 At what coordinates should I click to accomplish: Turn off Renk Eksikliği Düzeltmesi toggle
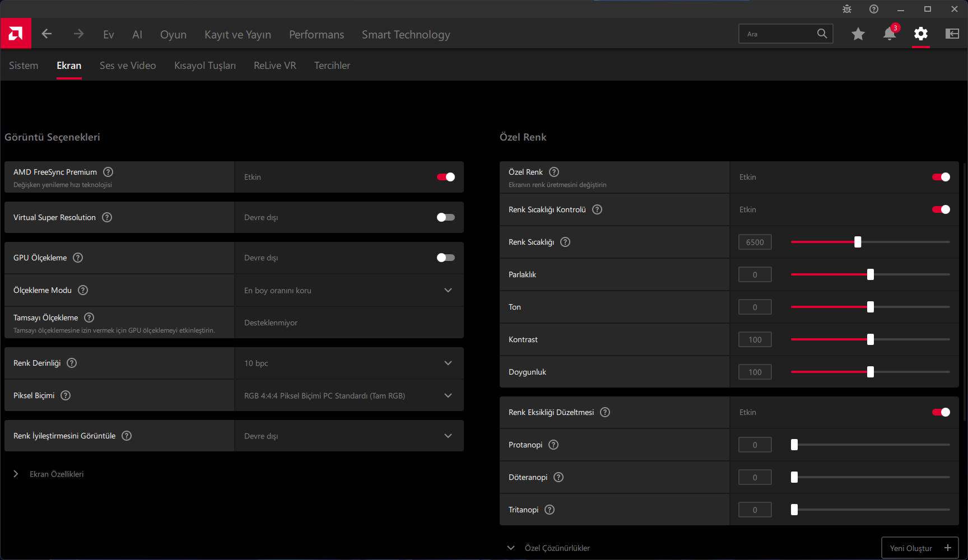941,412
